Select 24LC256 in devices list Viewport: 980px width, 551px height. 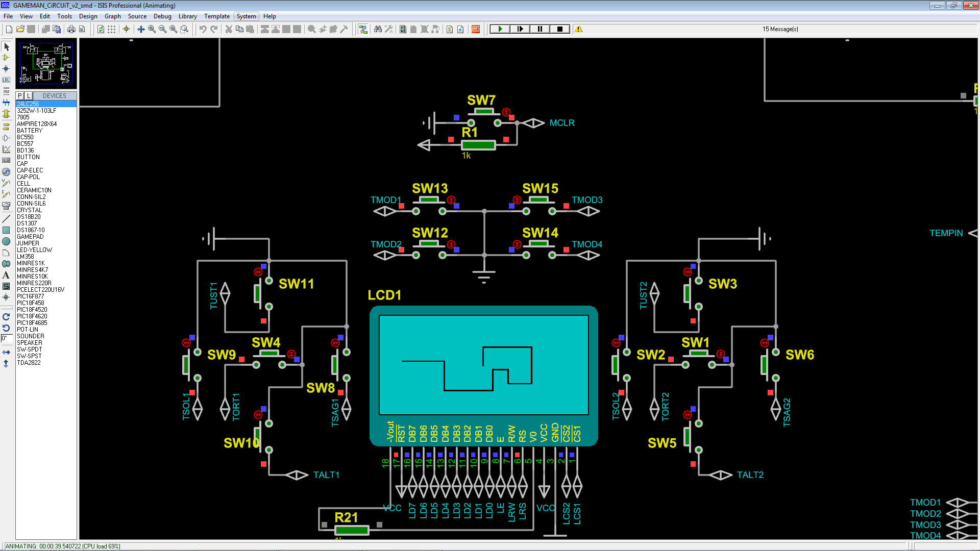46,104
